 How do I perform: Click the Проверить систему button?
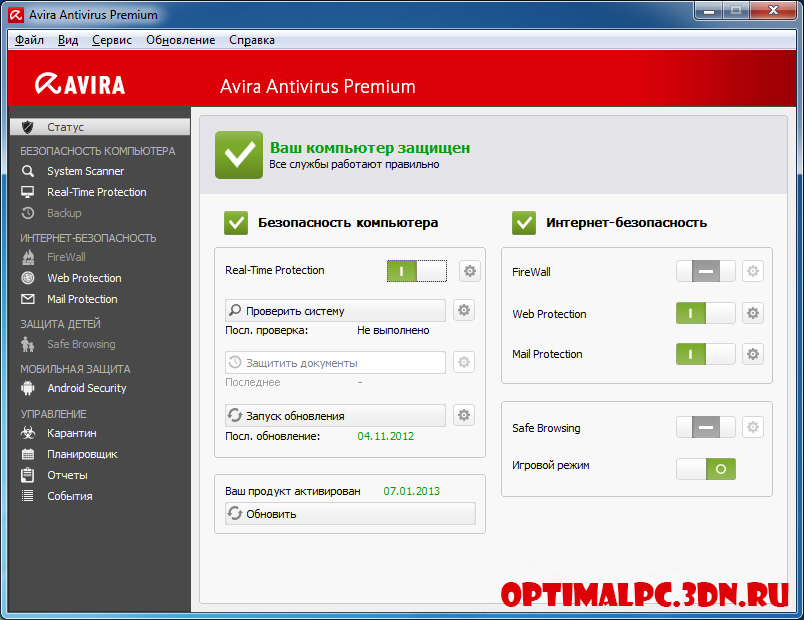coord(335,311)
